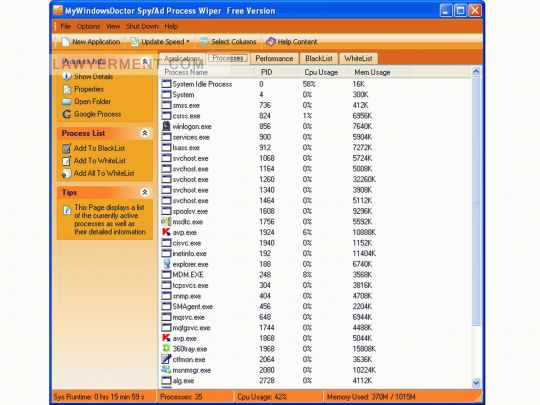
Task: Open the Shut Down menu
Action: coord(142,27)
